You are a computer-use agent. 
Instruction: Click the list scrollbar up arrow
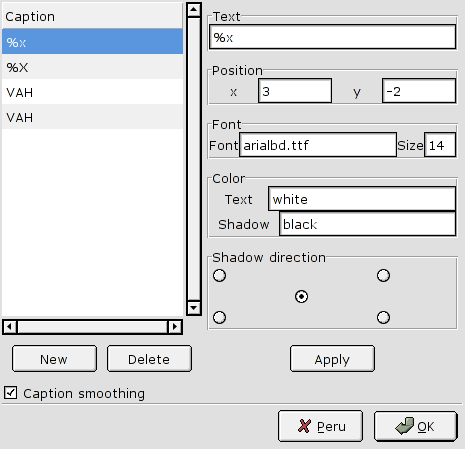coord(194,10)
